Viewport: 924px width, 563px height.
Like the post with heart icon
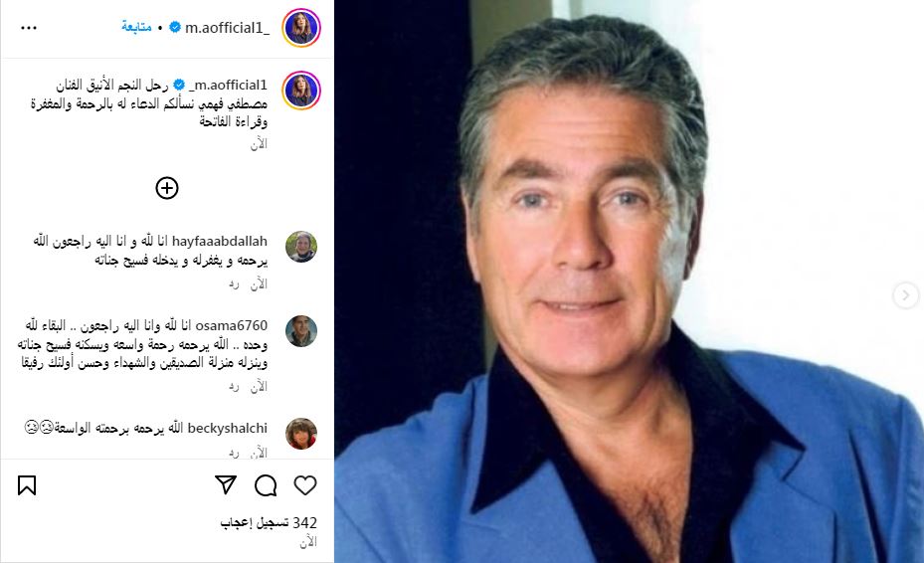pyautogui.click(x=305, y=485)
